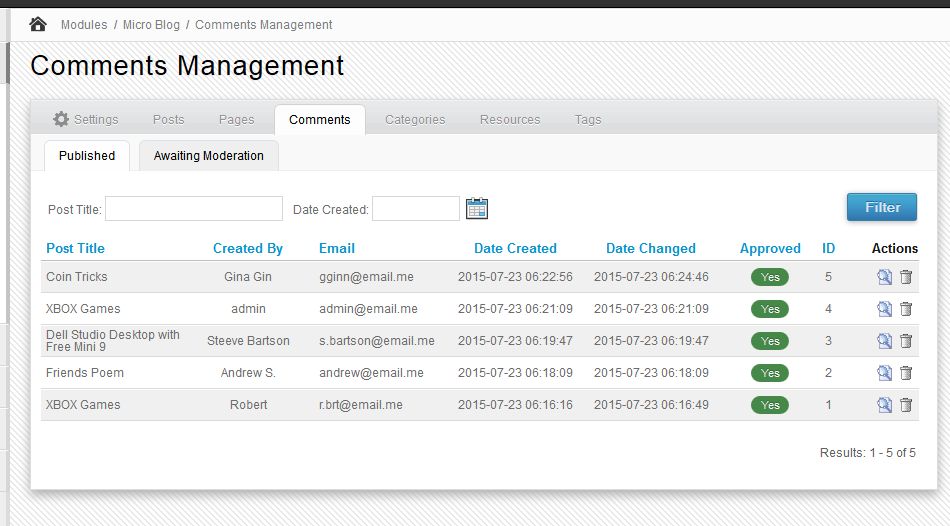
Task: Show the Awaiting Moderation comments
Action: (208, 155)
